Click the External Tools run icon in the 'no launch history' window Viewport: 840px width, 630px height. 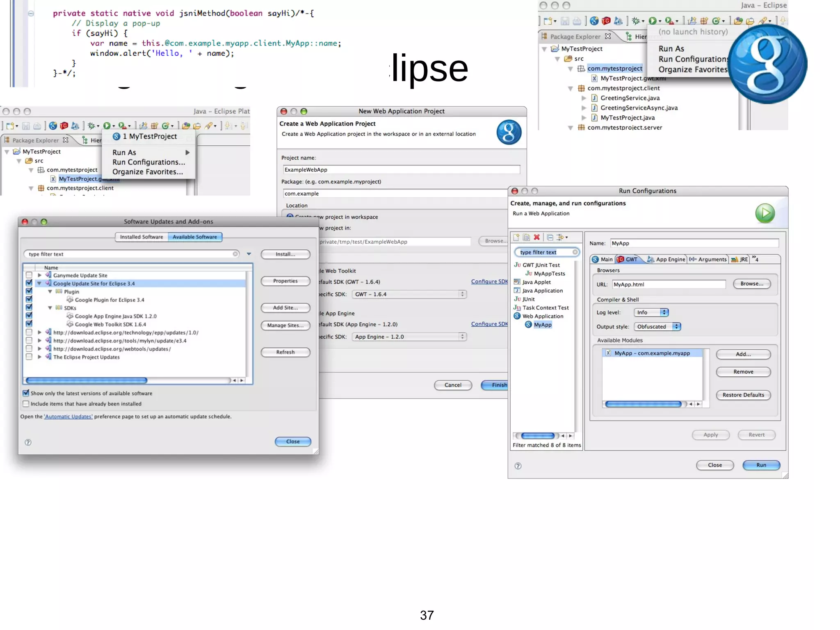pos(669,21)
